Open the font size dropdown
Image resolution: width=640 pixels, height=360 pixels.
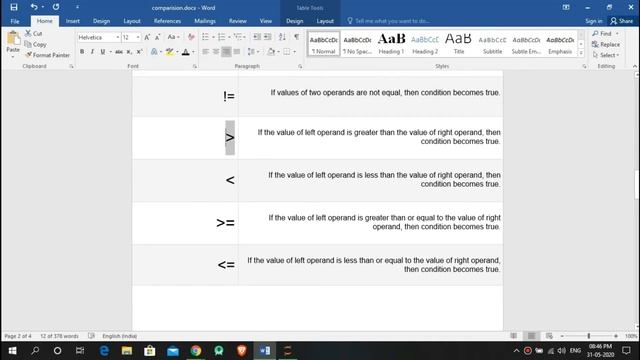point(138,37)
